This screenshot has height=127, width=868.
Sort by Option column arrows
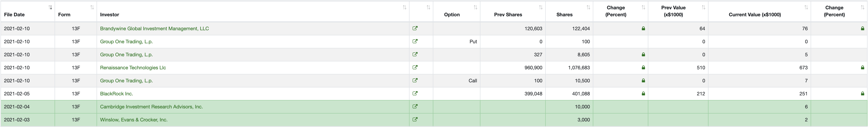pos(476,7)
